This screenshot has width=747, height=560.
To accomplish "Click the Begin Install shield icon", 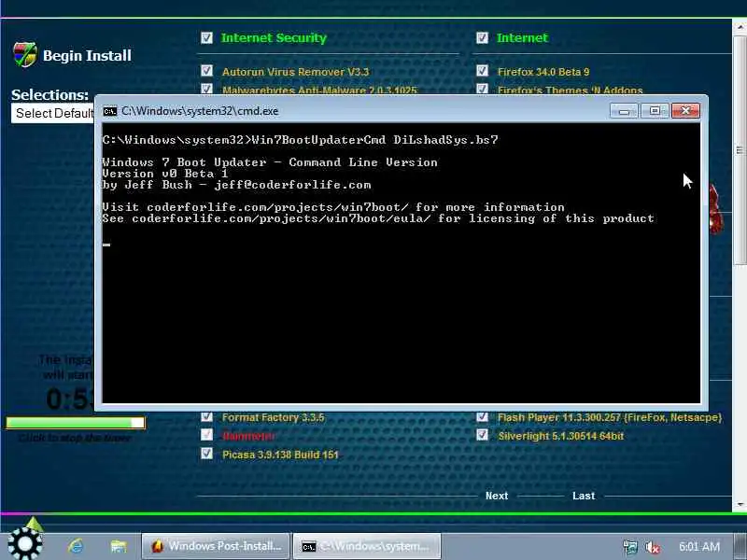I will tap(25, 55).
